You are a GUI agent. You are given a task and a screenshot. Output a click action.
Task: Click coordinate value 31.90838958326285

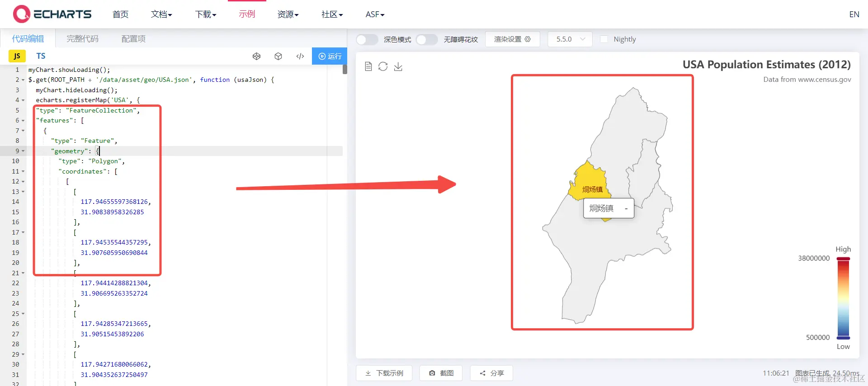[x=112, y=212]
